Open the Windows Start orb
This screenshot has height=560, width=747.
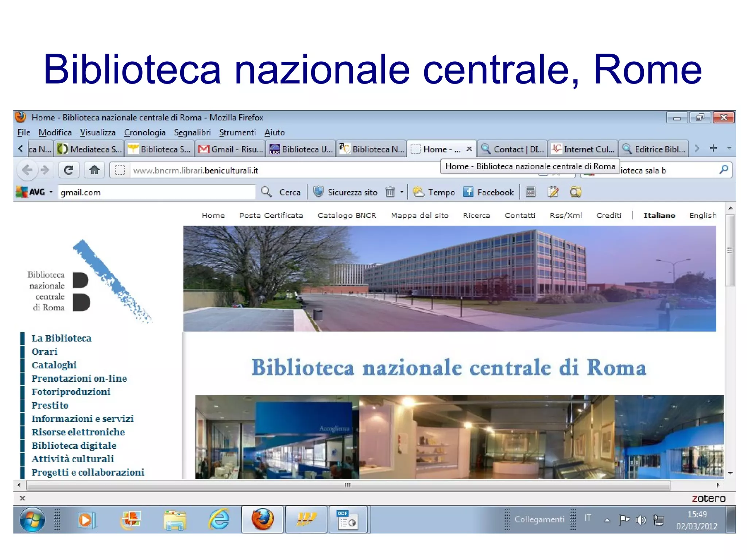pyautogui.click(x=32, y=519)
